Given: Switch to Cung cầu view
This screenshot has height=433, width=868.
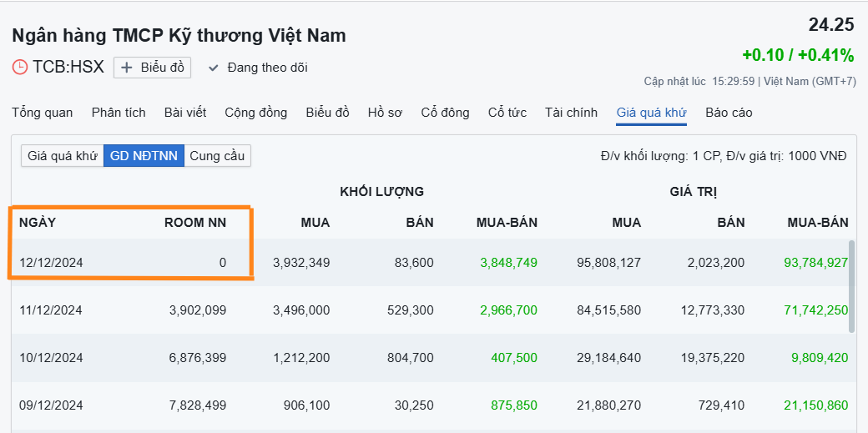Looking at the screenshot, I should pos(217,155).
